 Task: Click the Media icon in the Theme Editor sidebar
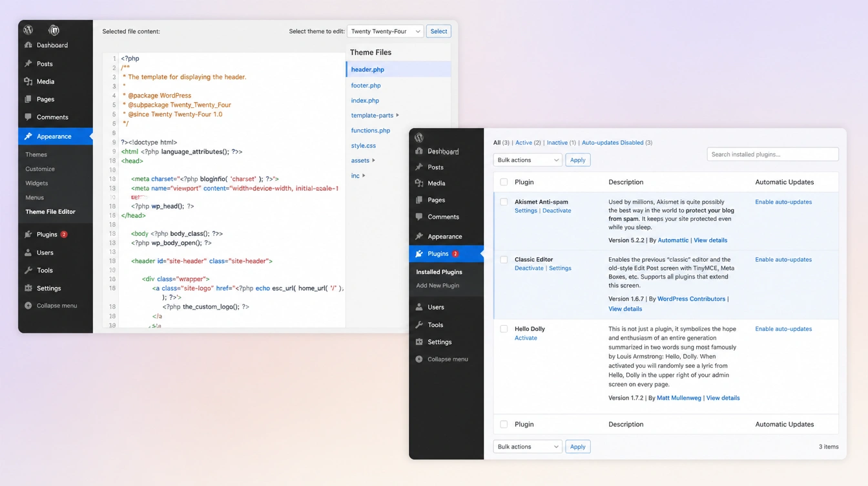(x=28, y=81)
